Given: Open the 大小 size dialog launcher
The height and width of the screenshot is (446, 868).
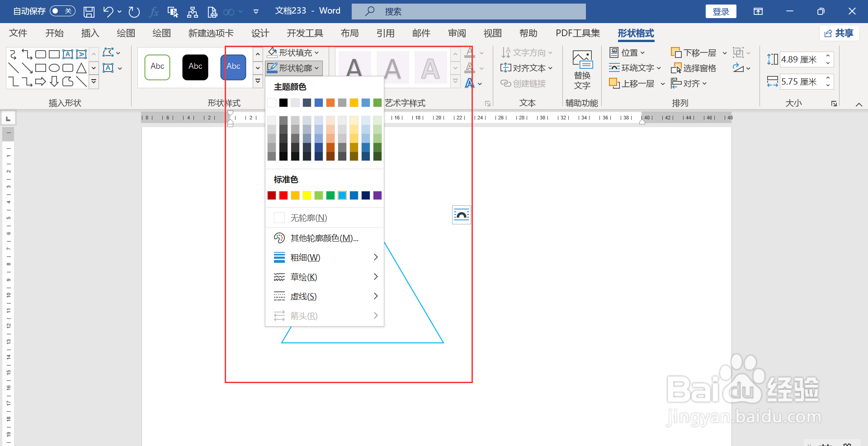Looking at the screenshot, I should click(x=834, y=104).
